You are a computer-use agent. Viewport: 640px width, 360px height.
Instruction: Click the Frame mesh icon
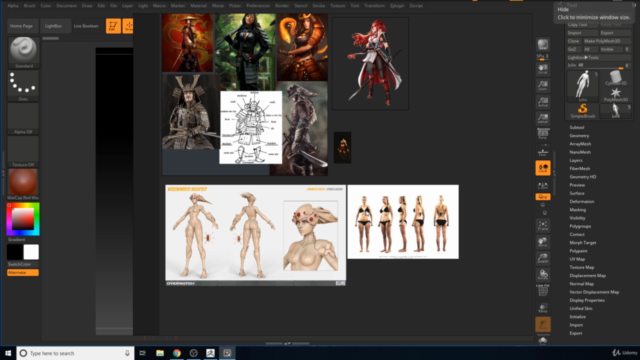tap(543, 225)
